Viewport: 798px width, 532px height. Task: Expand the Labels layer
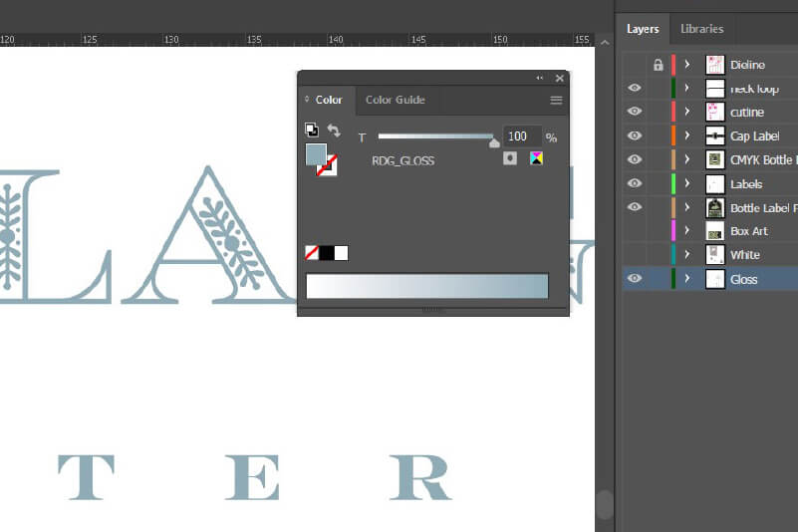(x=686, y=183)
